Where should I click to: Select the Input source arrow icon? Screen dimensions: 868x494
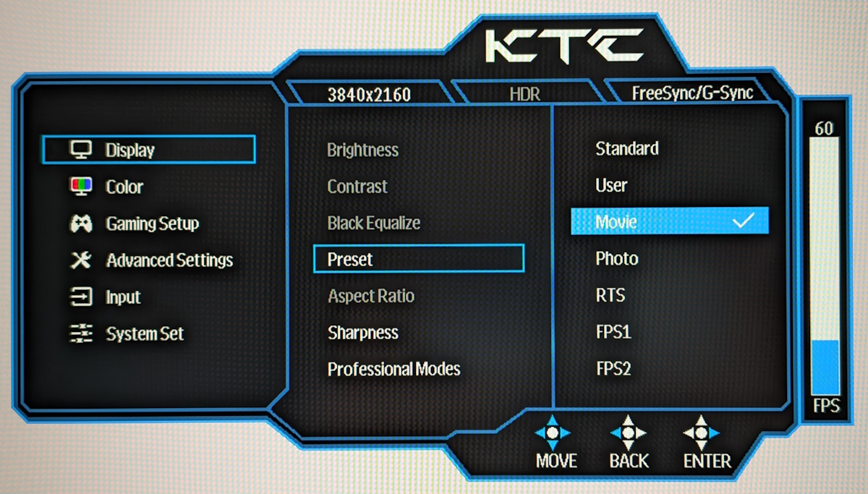tap(80, 297)
